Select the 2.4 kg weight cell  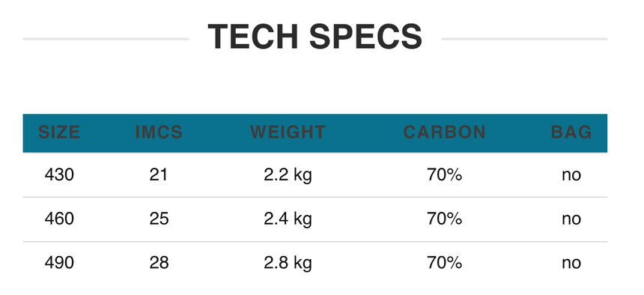pyautogui.click(x=288, y=219)
